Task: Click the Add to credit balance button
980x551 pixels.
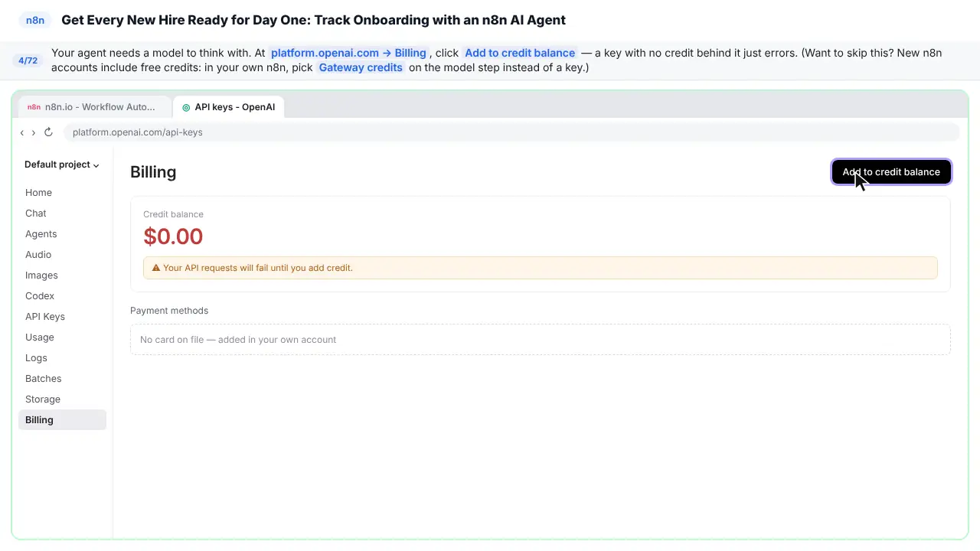Action: (x=891, y=172)
